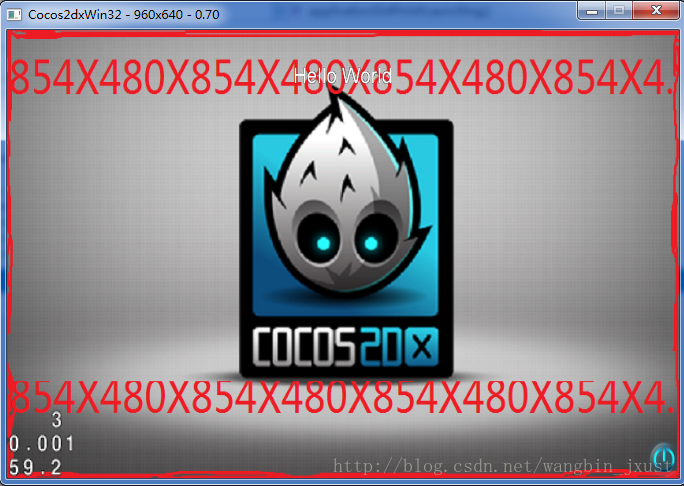This screenshot has width=684, height=486.
Task: Maximize the Cocos2dxWin32 window
Action: pos(619,10)
